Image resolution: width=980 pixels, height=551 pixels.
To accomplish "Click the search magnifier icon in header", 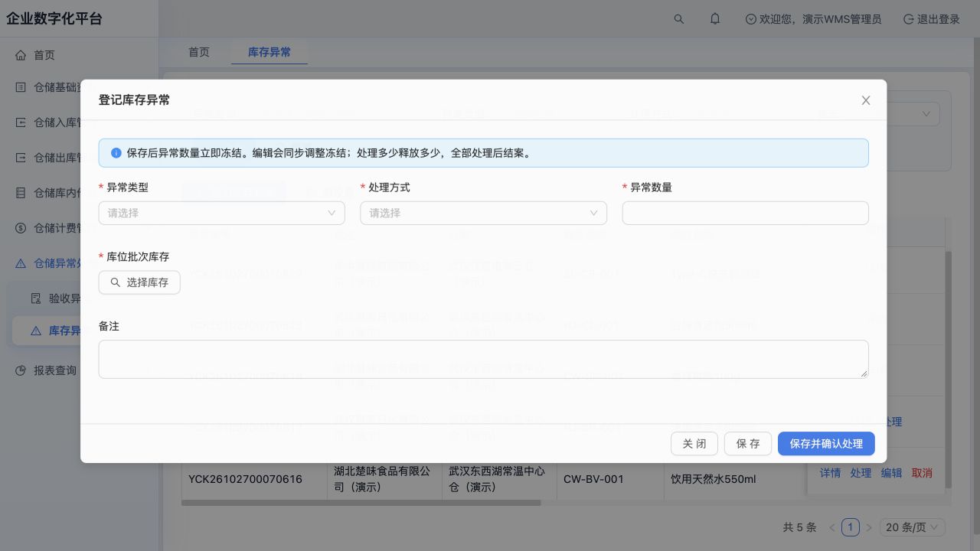I will [679, 19].
